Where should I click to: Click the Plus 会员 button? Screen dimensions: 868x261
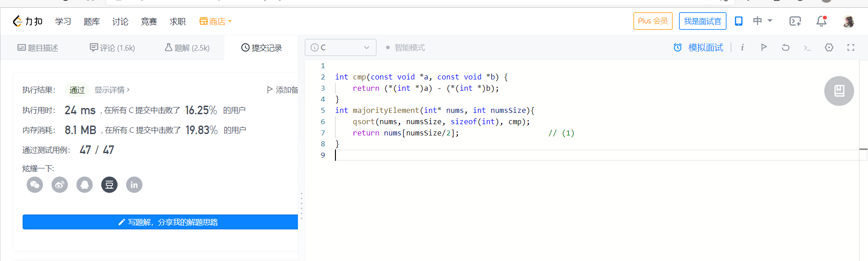click(652, 21)
